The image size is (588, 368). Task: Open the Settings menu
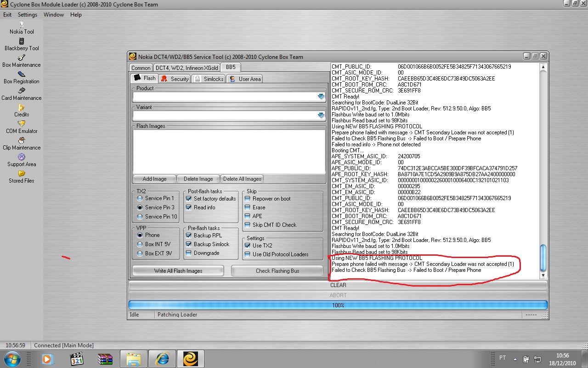(x=28, y=15)
